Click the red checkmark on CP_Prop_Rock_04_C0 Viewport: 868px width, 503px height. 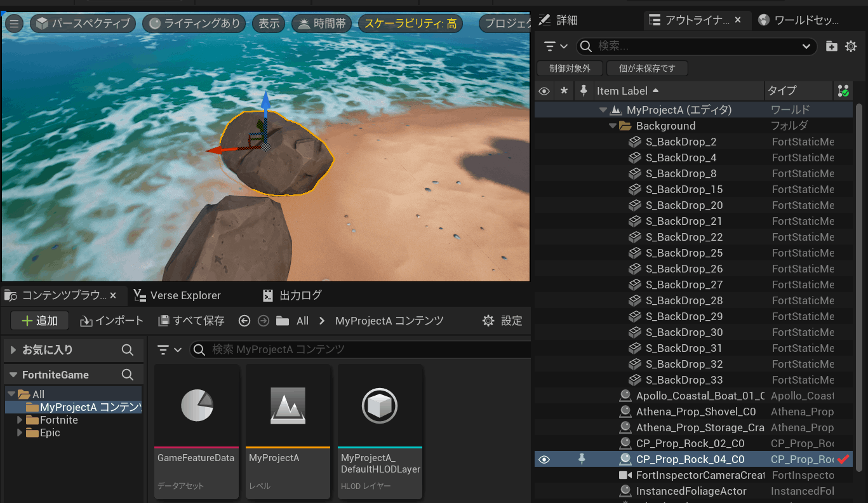843,459
